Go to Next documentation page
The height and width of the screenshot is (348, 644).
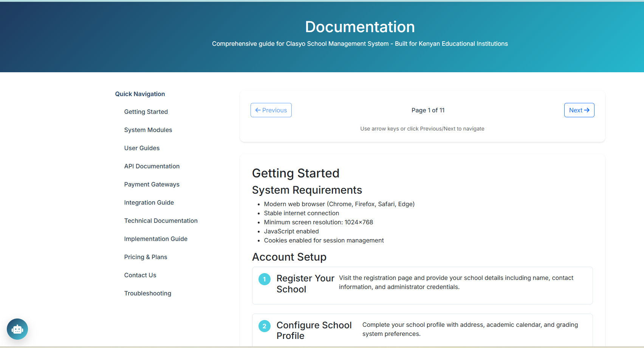579,110
